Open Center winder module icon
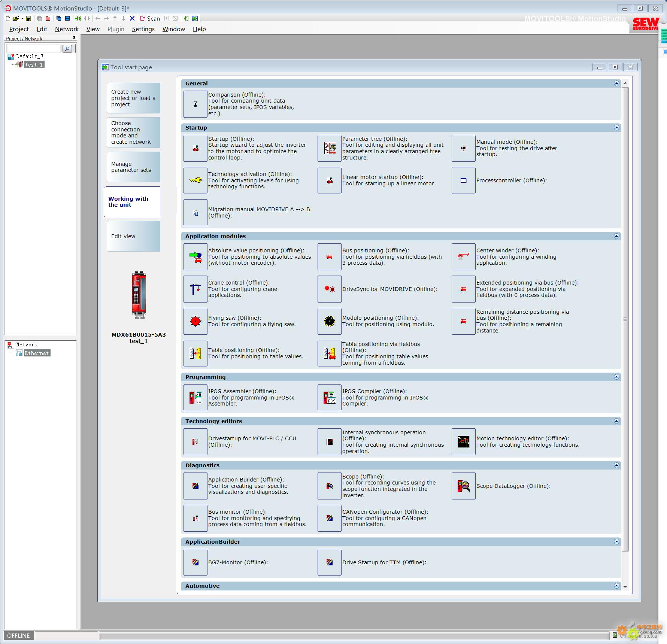This screenshot has height=644, width=667. click(464, 257)
